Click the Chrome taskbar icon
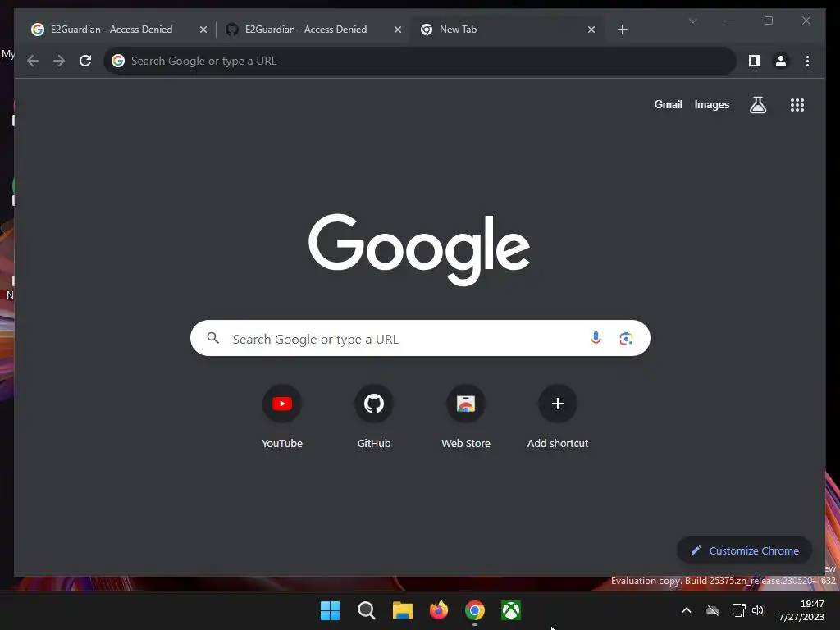 (x=475, y=610)
